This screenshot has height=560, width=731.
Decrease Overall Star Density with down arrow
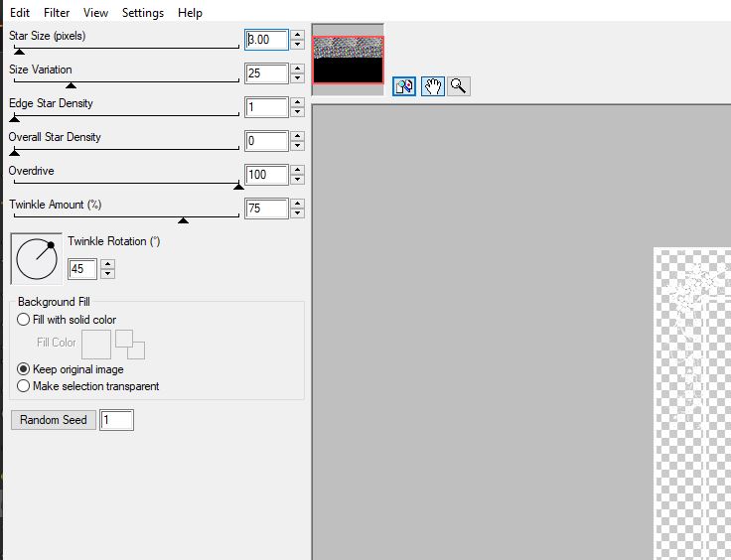click(x=297, y=145)
